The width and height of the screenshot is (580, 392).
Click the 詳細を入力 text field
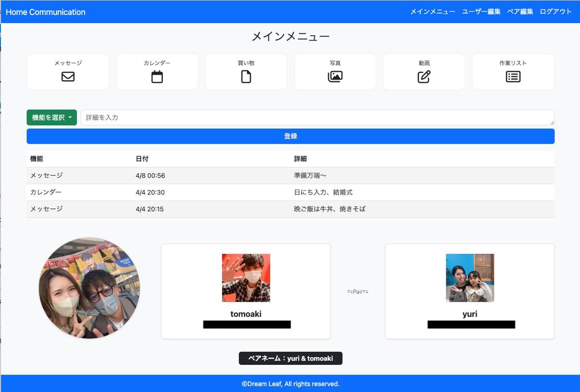click(318, 117)
